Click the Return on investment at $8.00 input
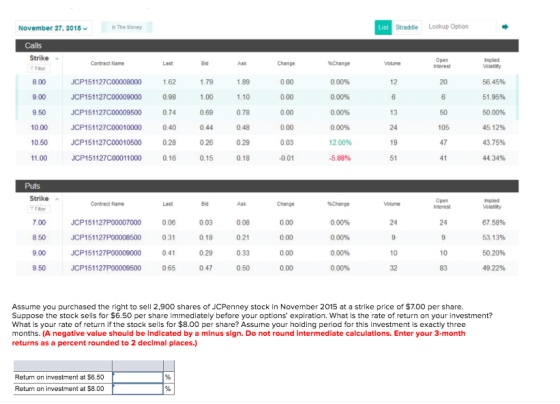This screenshot has width=560, height=404. coord(138,389)
